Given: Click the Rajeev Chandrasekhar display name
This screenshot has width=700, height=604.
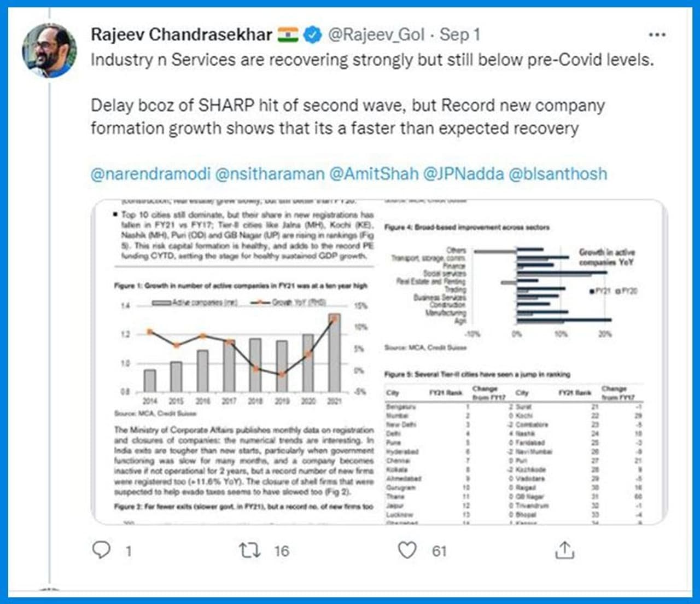Looking at the screenshot, I should pos(182,34).
